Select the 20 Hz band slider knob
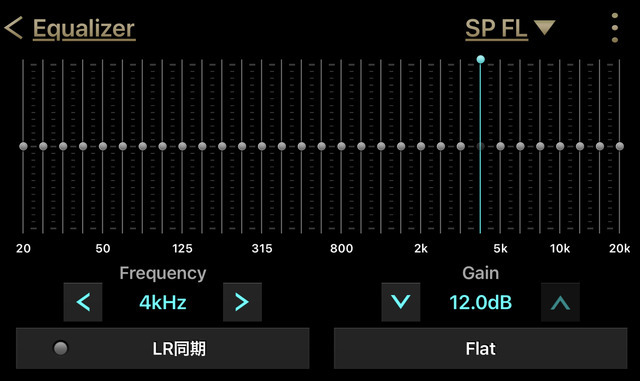 (x=23, y=146)
